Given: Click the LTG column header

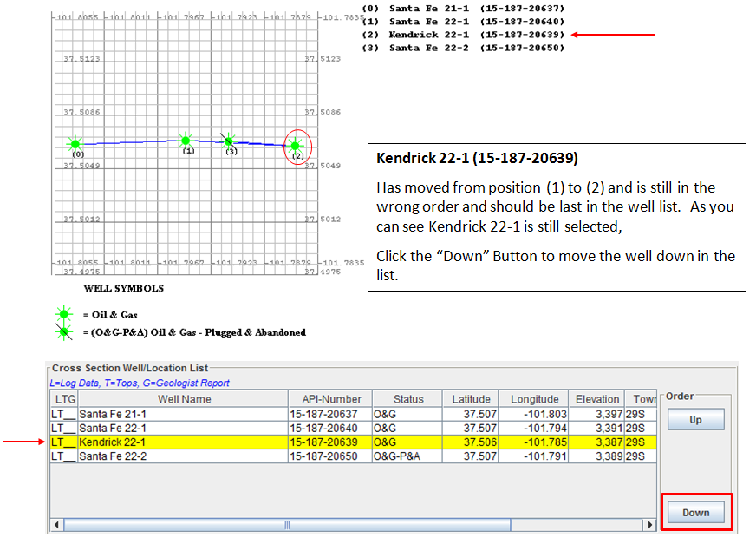Looking at the screenshot, I should 65,399.
